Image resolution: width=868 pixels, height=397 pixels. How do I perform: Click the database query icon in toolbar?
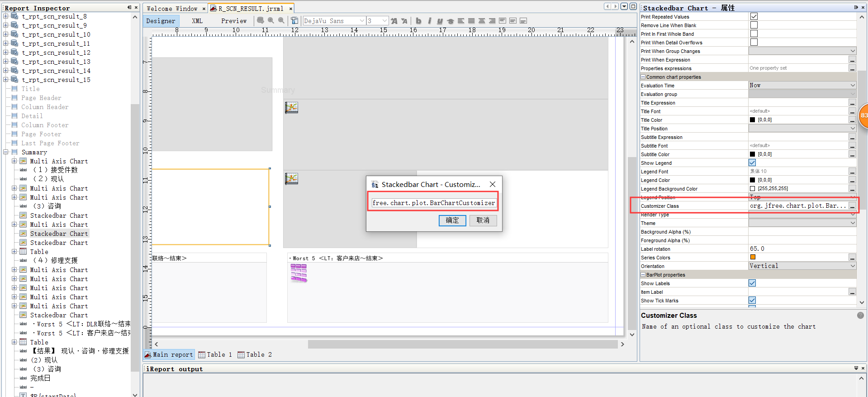[x=261, y=20]
